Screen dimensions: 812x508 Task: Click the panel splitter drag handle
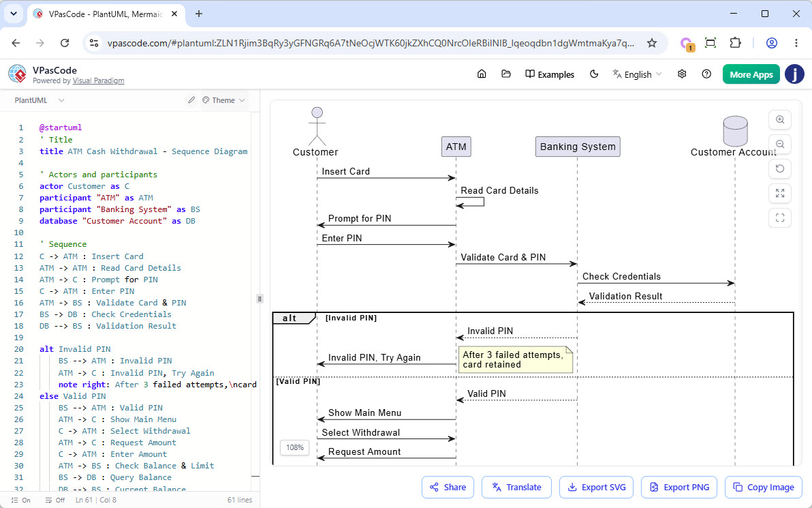pyautogui.click(x=260, y=299)
